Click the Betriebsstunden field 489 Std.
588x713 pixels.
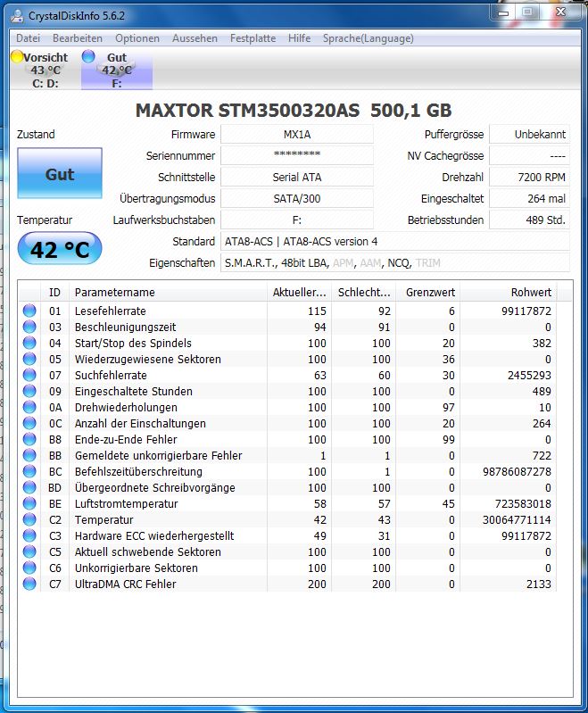pos(529,220)
